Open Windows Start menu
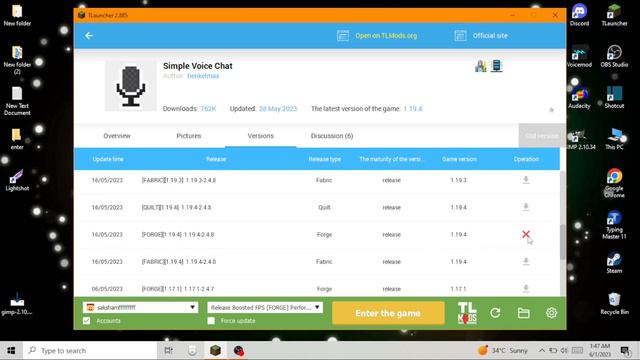 click(11, 350)
